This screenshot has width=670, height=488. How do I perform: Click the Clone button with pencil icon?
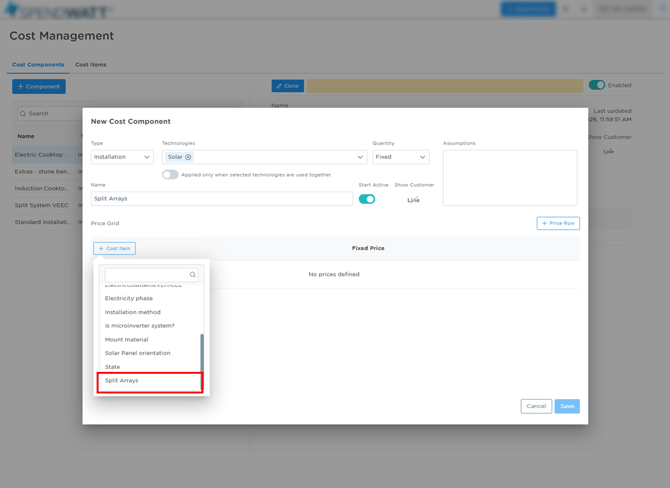point(287,86)
